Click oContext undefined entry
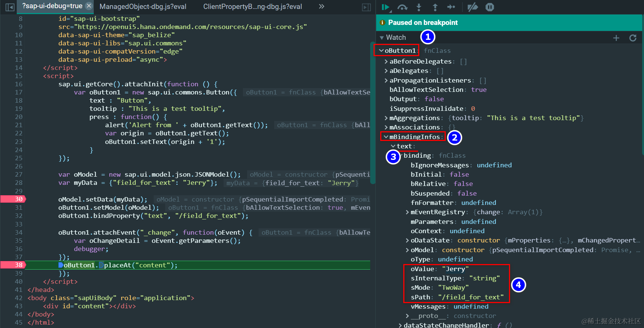 [448, 231]
